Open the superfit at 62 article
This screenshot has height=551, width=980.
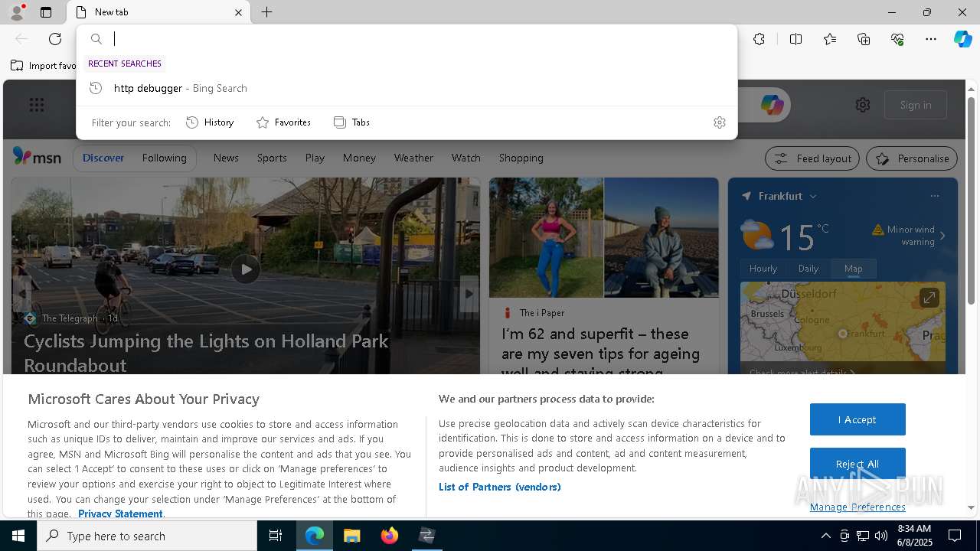pos(600,353)
